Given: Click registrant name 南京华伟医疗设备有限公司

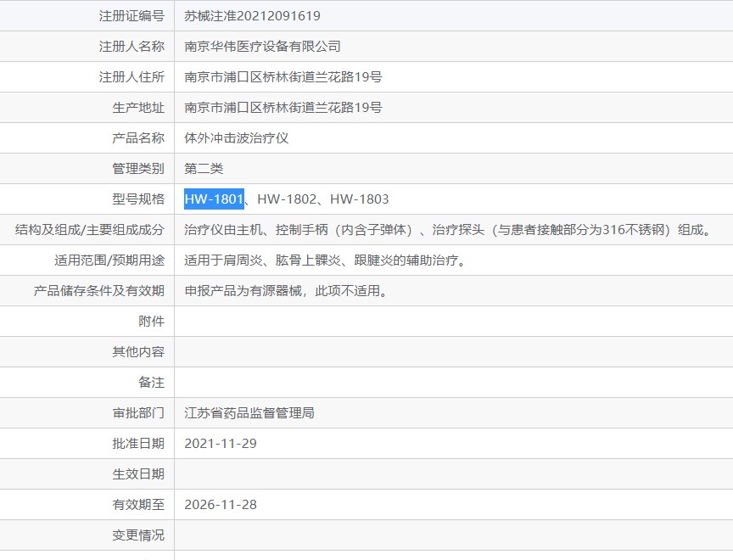Looking at the screenshot, I should [x=262, y=47].
